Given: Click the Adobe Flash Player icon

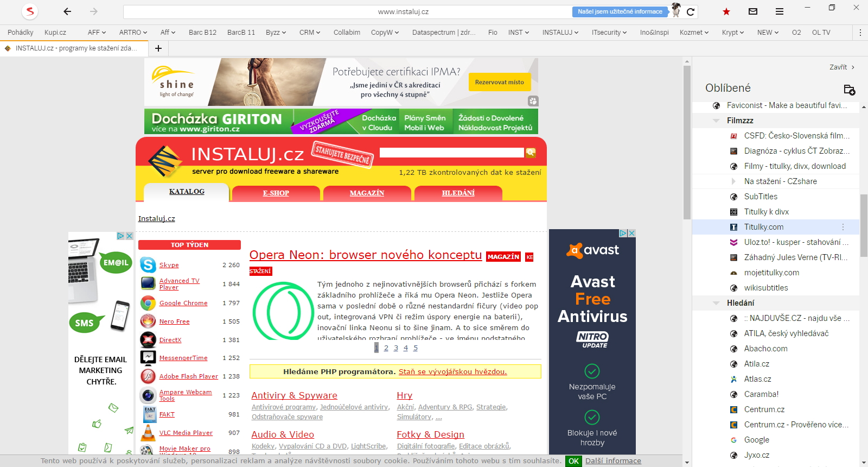Looking at the screenshot, I should point(148,376).
